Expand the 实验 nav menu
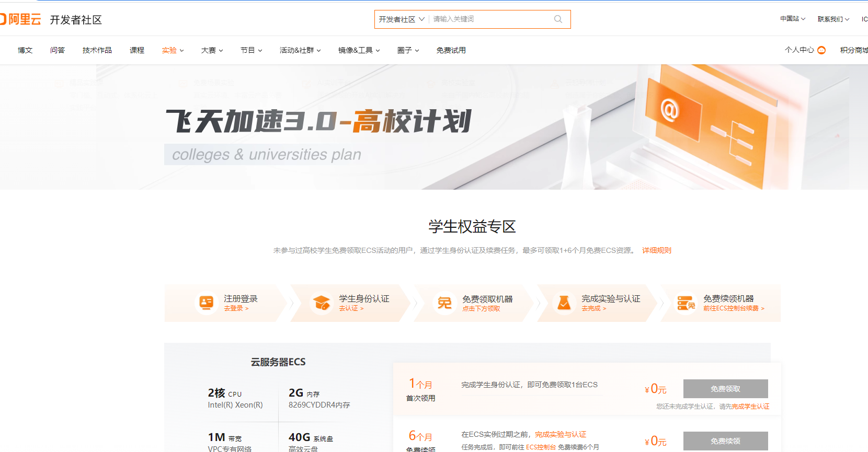 (x=173, y=50)
